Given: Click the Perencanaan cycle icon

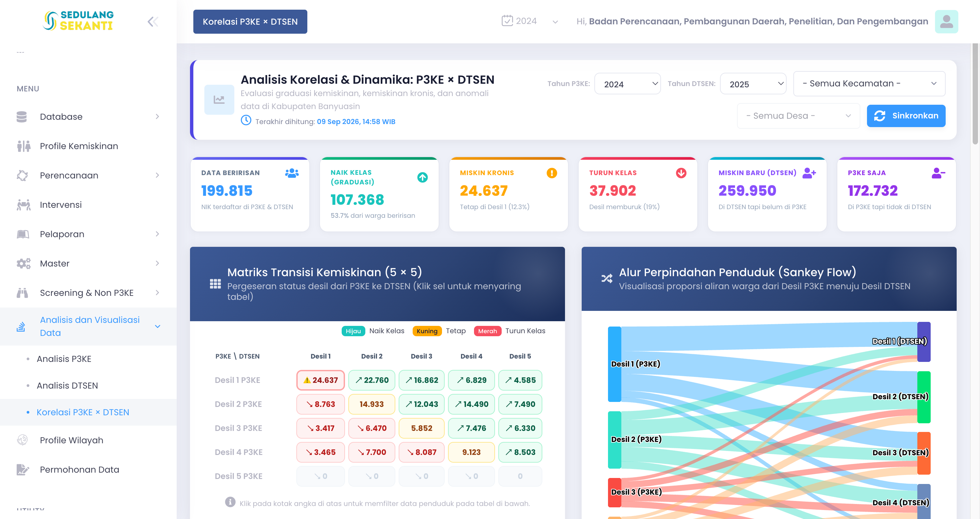Looking at the screenshot, I should pyautogui.click(x=22, y=175).
